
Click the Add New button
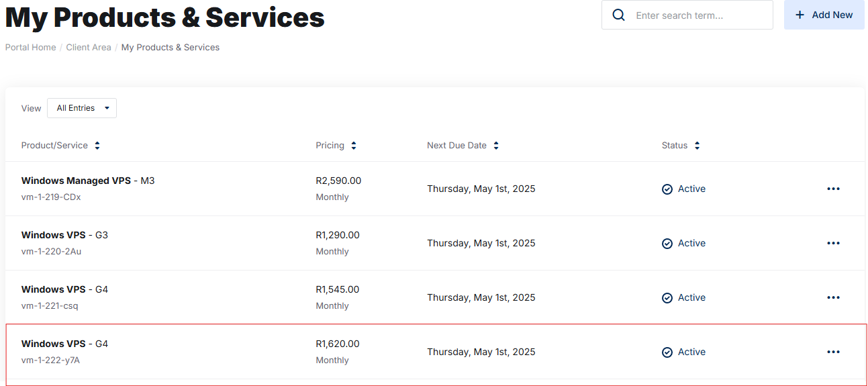(824, 15)
